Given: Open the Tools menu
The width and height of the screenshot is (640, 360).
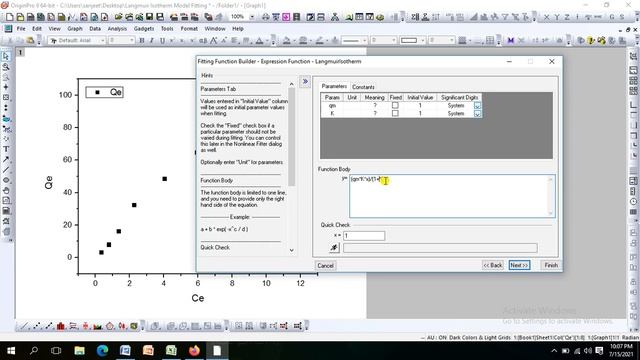Looking at the screenshot, I should point(167,29).
